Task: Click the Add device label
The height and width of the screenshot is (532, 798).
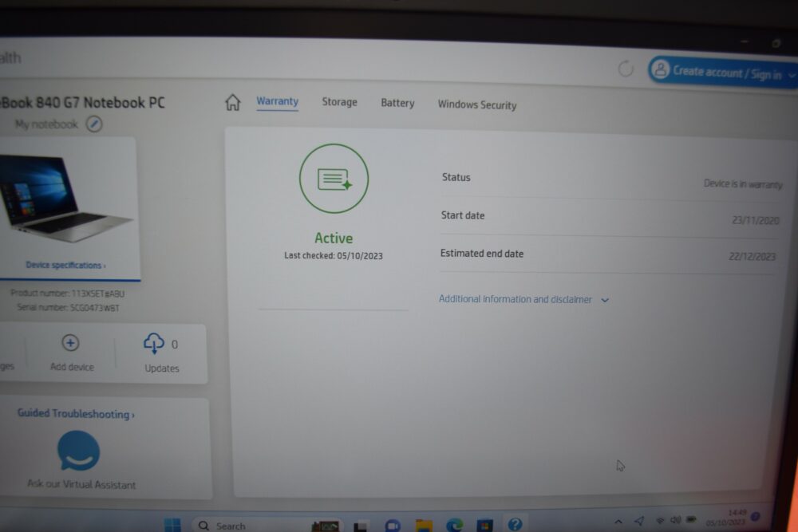Action: coord(72,367)
